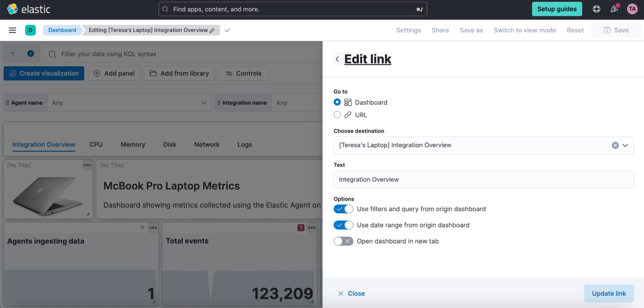
Task: Open the help icon in the top bar
Action: [x=596, y=9]
